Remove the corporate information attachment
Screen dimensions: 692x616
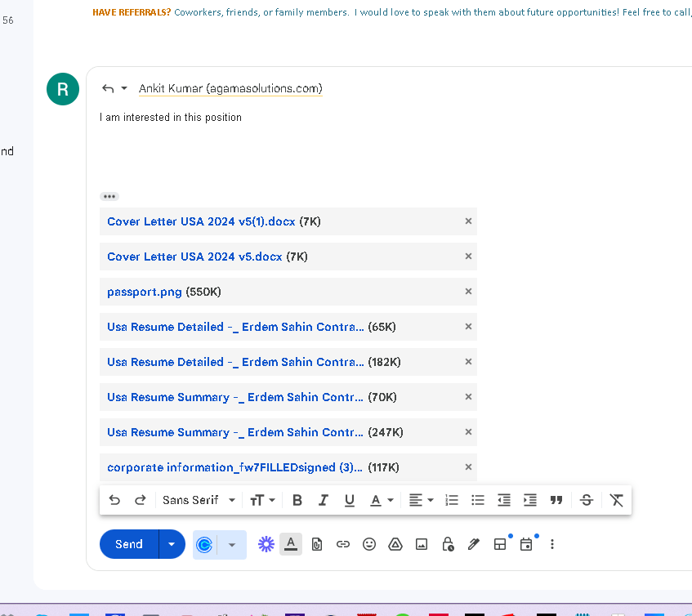pos(468,466)
